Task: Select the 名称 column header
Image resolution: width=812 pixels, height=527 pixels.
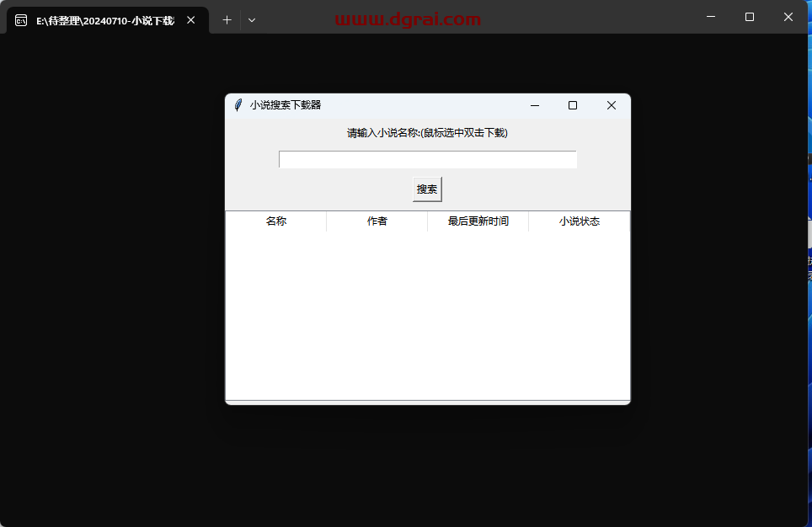Action: click(276, 221)
